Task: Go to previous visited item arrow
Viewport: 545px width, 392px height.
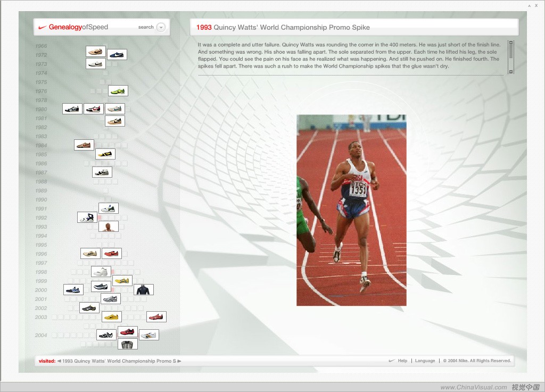Action: [x=59, y=361]
